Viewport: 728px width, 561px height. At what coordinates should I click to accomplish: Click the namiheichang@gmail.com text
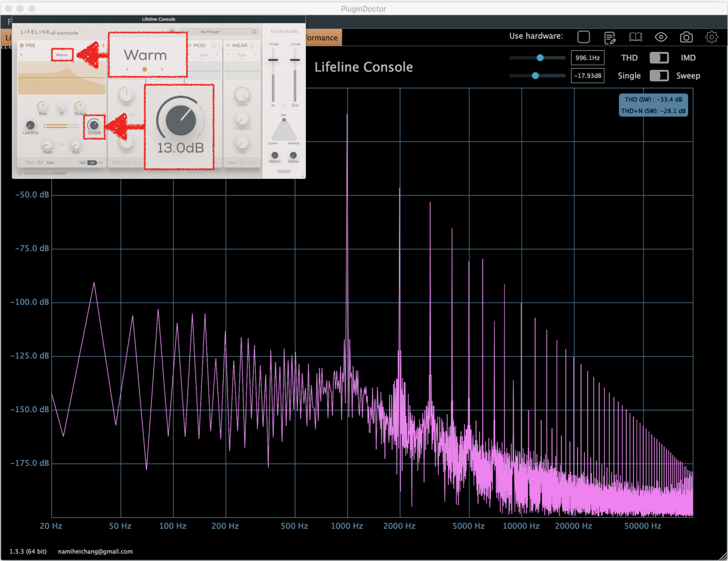pyautogui.click(x=95, y=552)
